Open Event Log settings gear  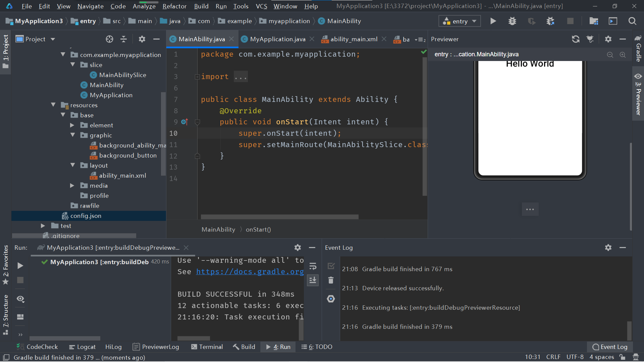608,248
